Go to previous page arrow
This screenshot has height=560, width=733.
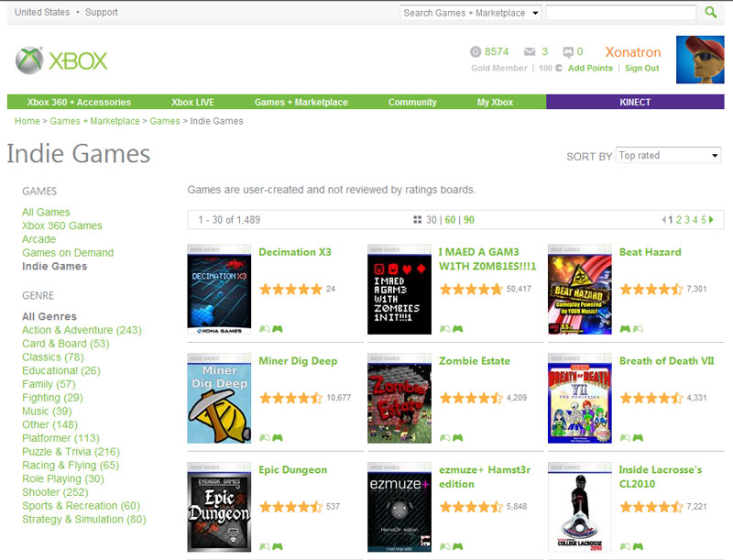pyautogui.click(x=663, y=220)
